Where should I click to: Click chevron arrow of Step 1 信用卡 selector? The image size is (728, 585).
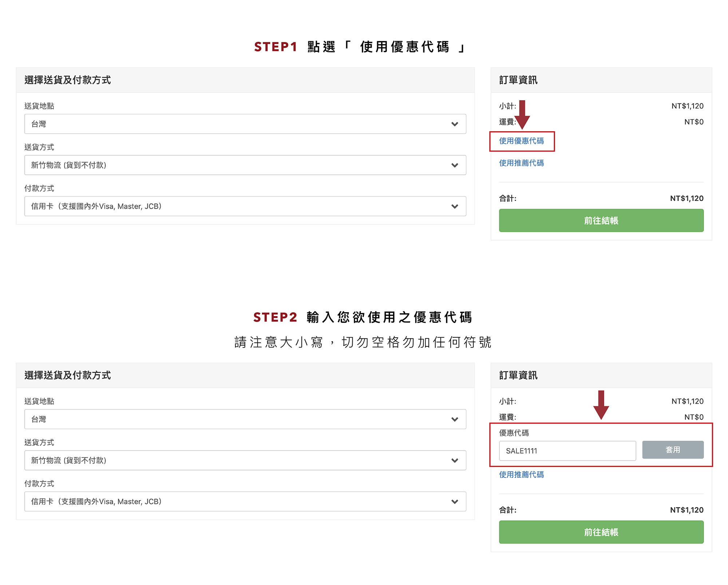point(454,207)
